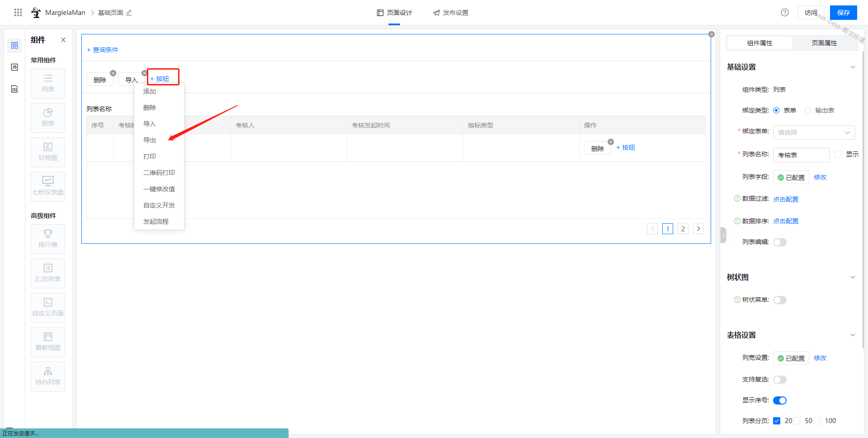Check the 50 per page checkbox
Screen dimensions: 868x438
(x=797, y=421)
